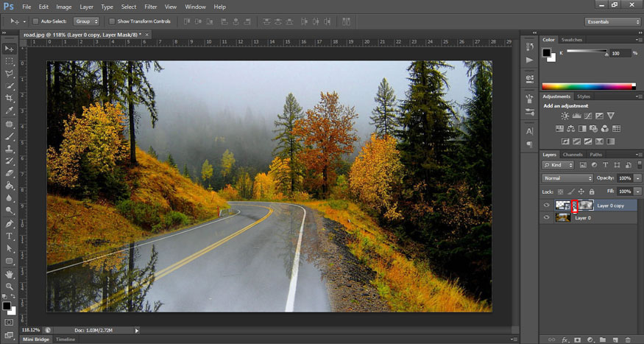Screen dimensions: 644x344
Task: Open the Essentials workspace dropdown
Action: pos(612,21)
